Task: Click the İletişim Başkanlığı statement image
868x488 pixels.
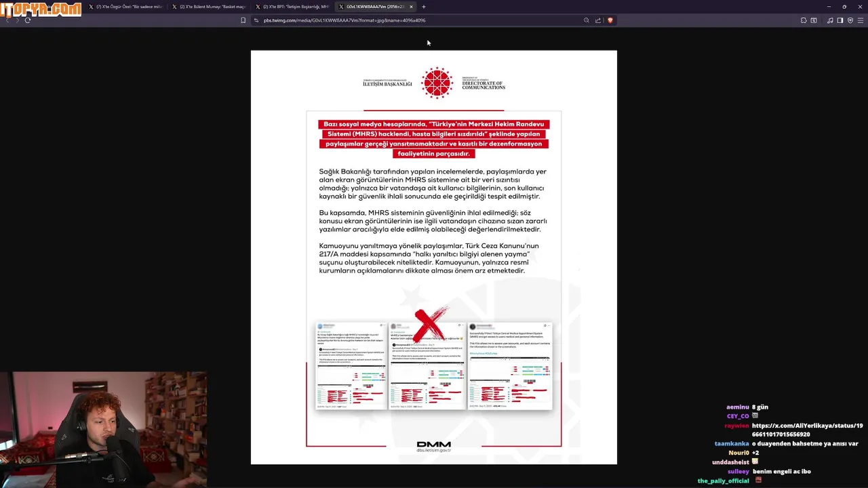Action: (x=434, y=258)
